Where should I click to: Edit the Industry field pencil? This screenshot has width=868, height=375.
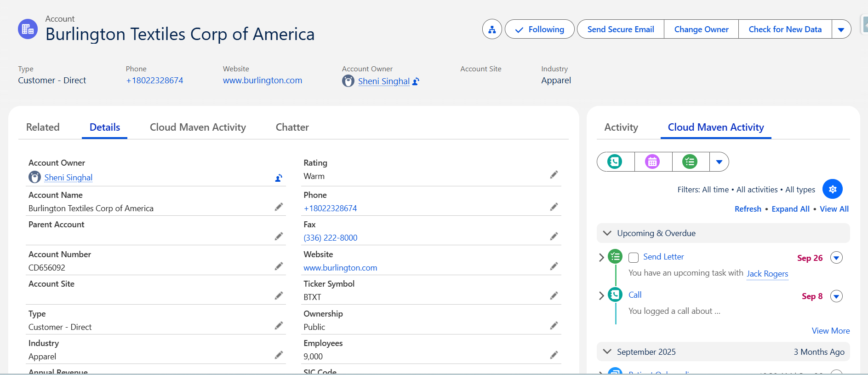(x=279, y=355)
